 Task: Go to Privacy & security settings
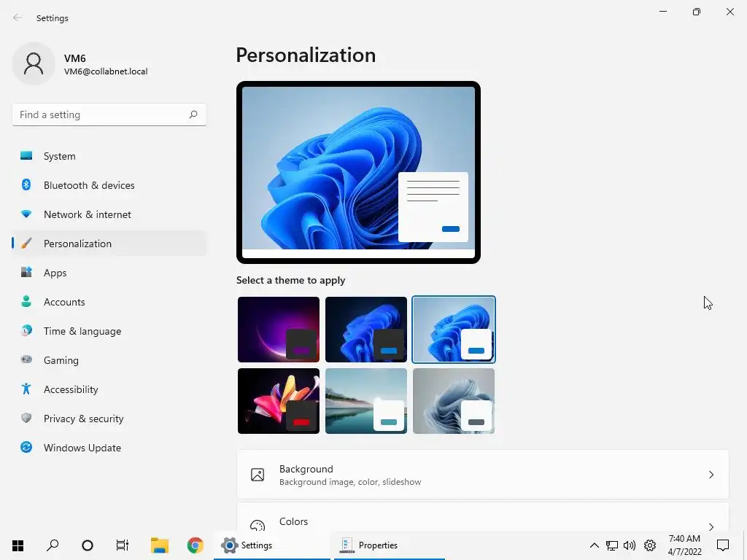coord(109,419)
